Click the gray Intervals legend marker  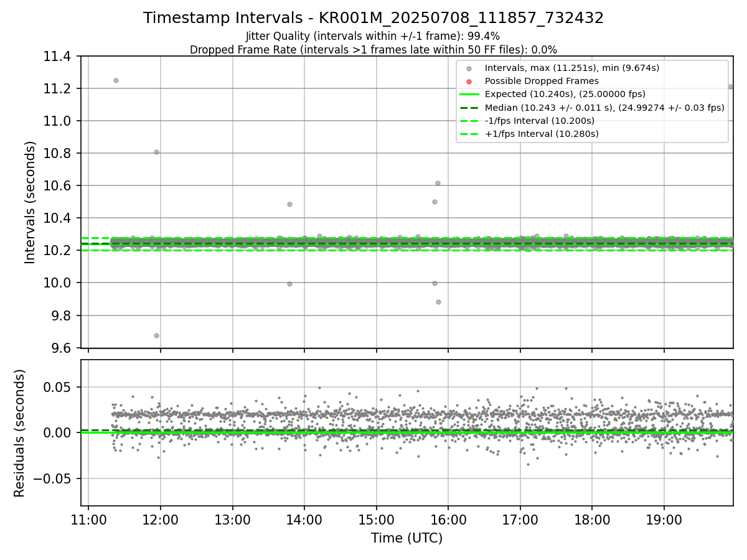[x=469, y=68]
